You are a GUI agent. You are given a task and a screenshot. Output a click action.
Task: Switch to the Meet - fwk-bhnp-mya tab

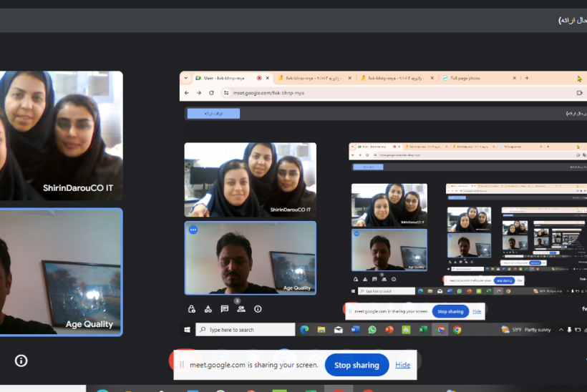point(222,78)
